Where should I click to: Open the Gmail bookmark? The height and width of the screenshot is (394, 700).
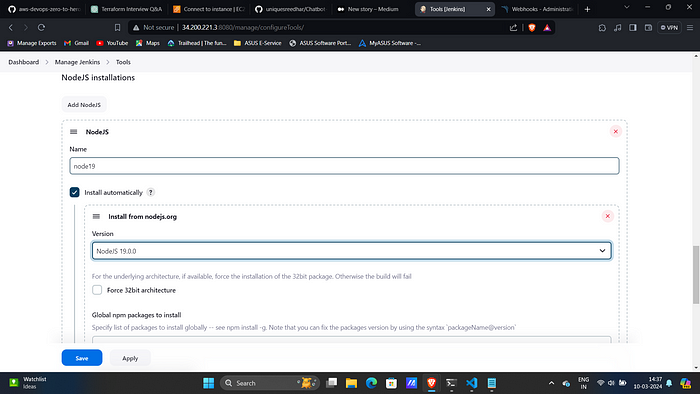pos(76,43)
